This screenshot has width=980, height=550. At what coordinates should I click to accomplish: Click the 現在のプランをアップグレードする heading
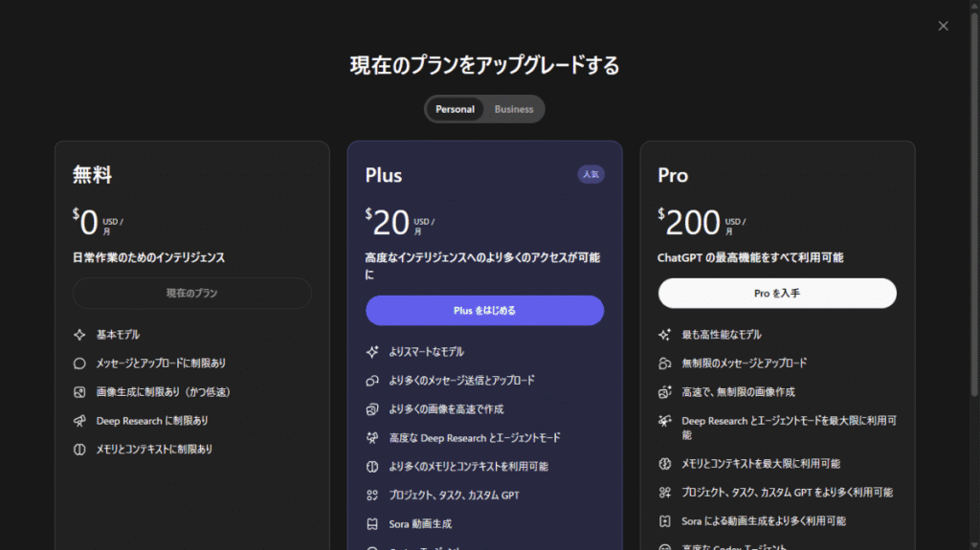coord(484,65)
